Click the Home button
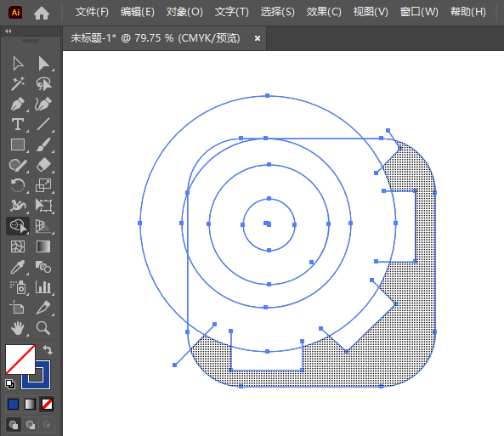 coord(42,13)
